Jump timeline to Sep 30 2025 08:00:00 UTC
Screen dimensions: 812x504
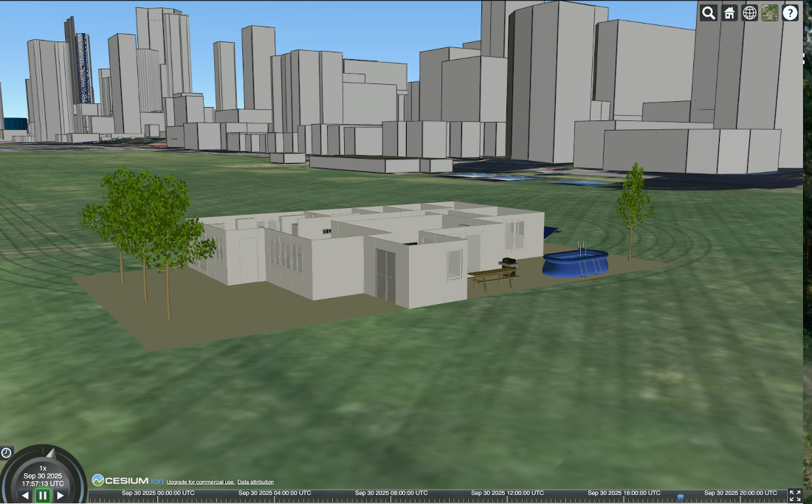click(391, 493)
